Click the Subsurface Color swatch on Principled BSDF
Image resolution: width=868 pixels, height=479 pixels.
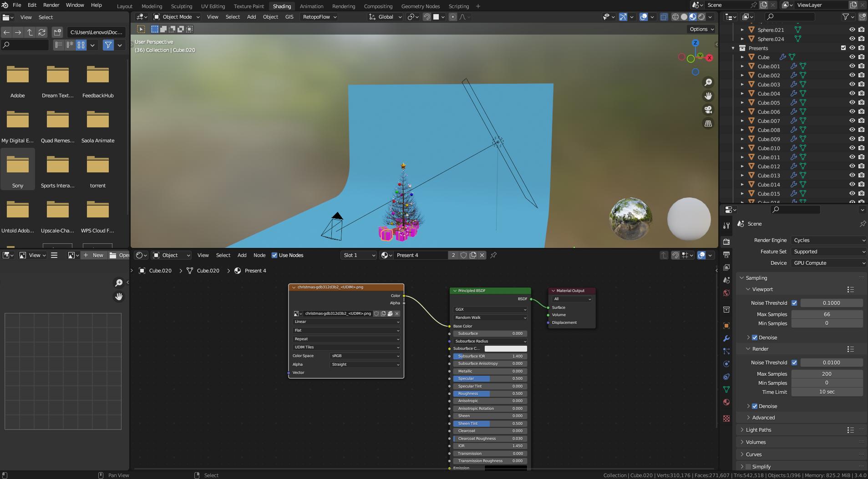point(506,348)
